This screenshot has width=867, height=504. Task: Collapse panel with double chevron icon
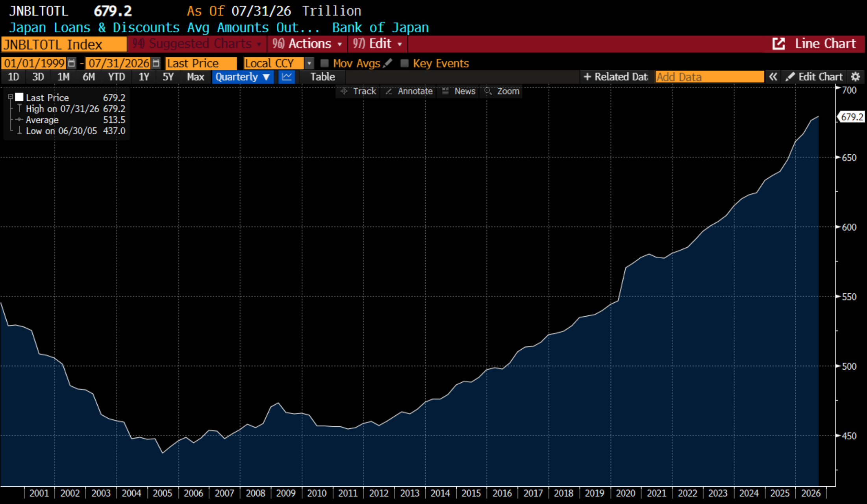(773, 77)
